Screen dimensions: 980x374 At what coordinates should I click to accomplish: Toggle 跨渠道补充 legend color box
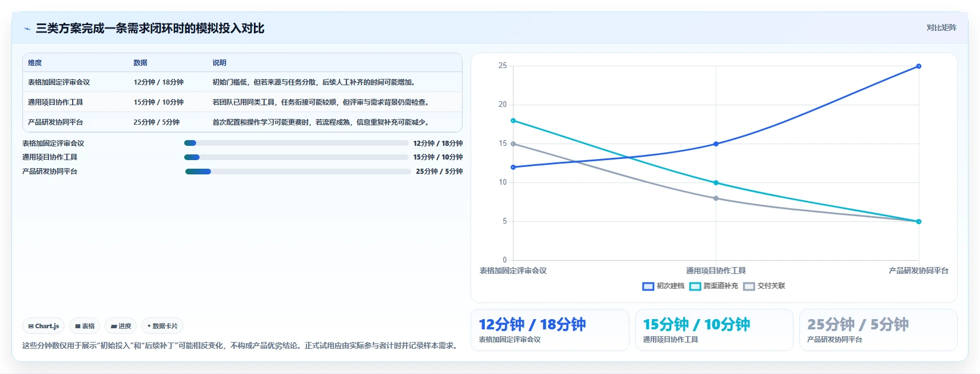click(695, 287)
